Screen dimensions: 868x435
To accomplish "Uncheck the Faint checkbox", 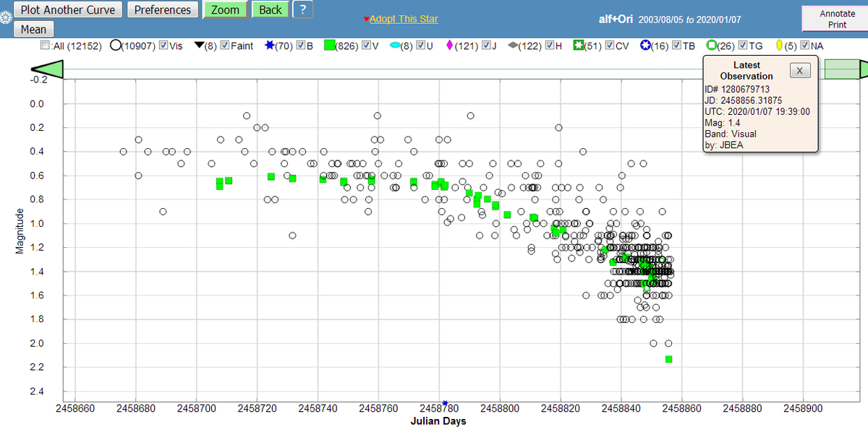I will [x=224, y=46].
